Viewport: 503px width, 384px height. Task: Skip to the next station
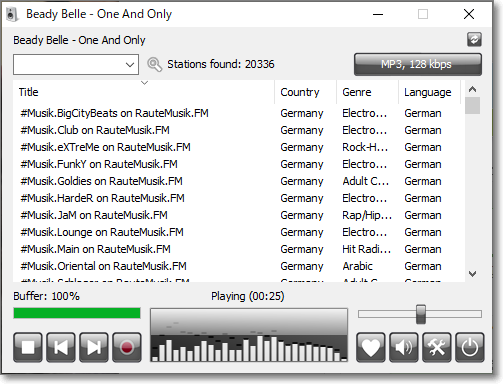(x=94, y=347)
